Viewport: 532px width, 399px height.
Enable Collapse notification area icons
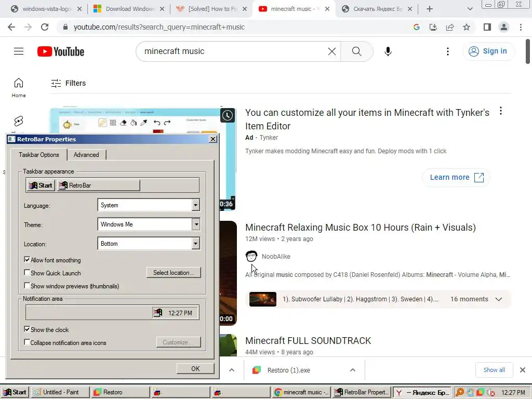[27, 342]
